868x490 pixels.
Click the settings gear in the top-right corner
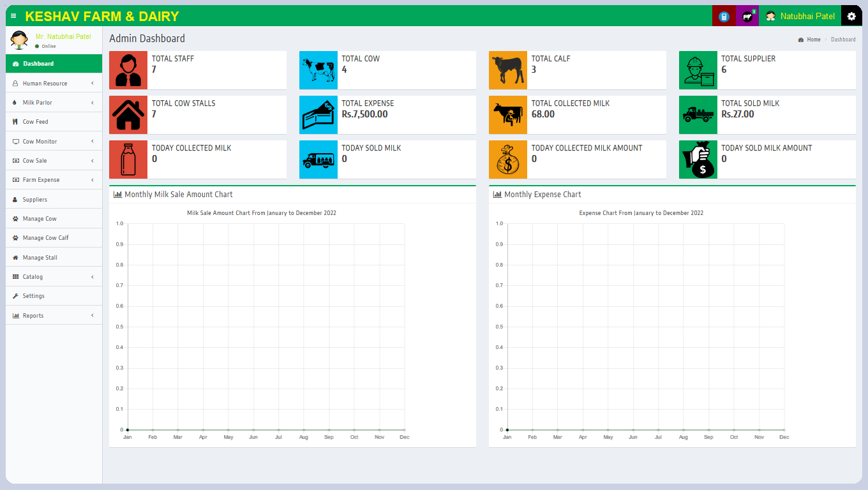tap(852, 15)
